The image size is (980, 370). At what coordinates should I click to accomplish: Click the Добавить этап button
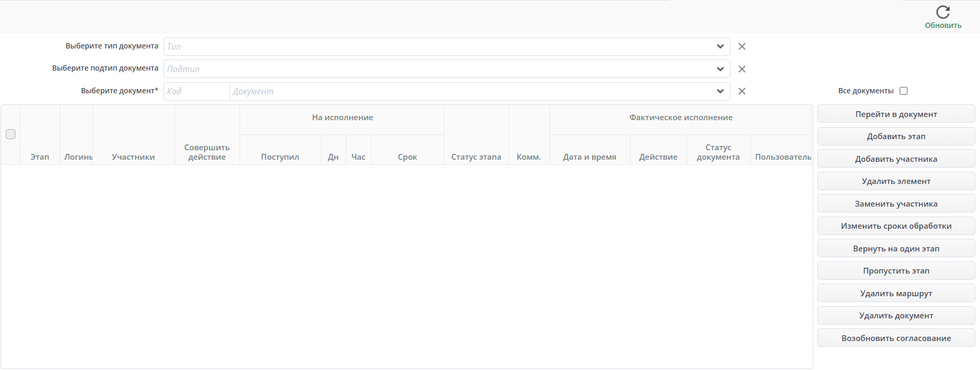click(896, 136)
